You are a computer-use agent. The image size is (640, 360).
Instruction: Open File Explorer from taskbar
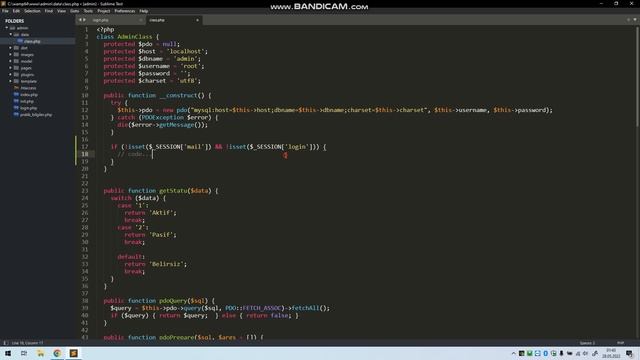40,353
